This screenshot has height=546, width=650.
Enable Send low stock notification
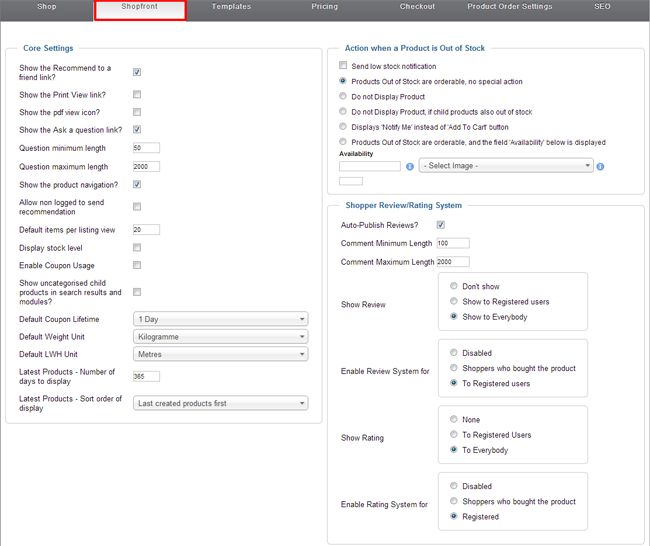pos(344,66)
